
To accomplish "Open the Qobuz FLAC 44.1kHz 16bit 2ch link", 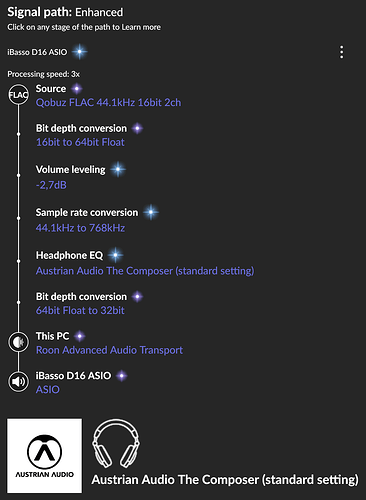I will click(108, 103).
